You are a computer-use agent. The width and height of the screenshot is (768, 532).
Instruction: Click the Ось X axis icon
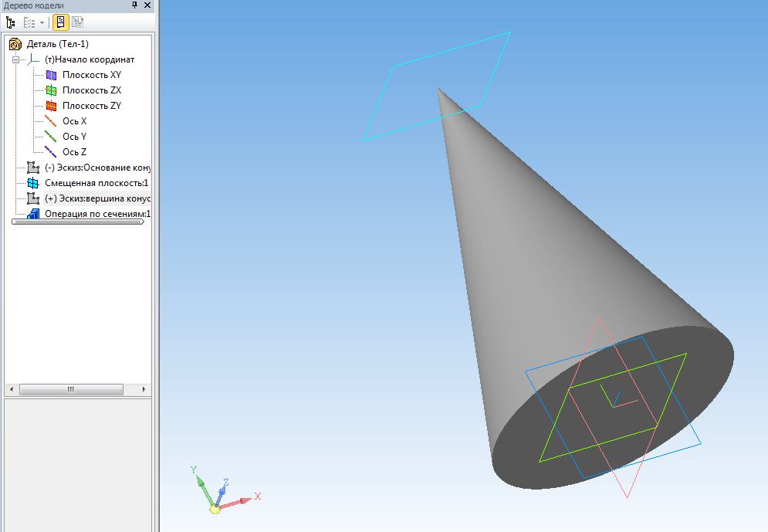50,121
